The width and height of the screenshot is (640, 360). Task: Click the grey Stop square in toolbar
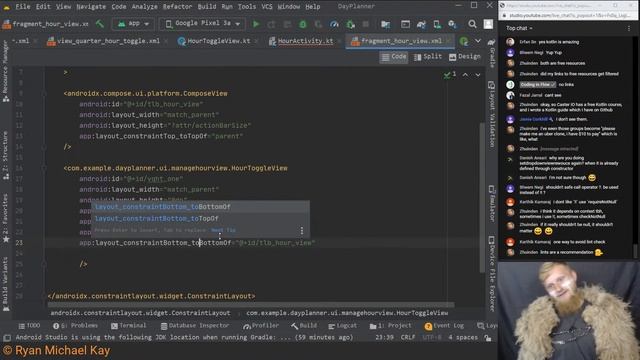click(x=366, y=24)
